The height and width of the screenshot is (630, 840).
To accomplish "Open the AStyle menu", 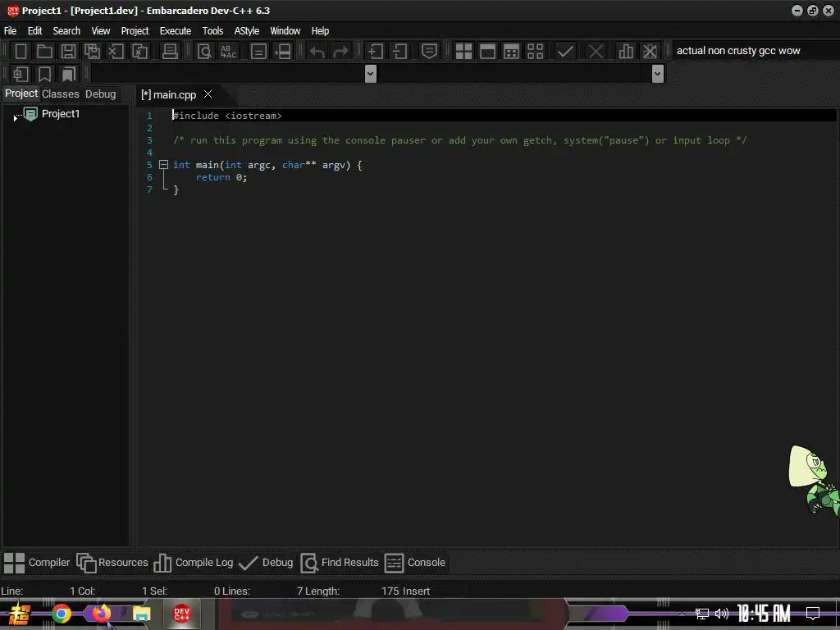I will [246, 31].
